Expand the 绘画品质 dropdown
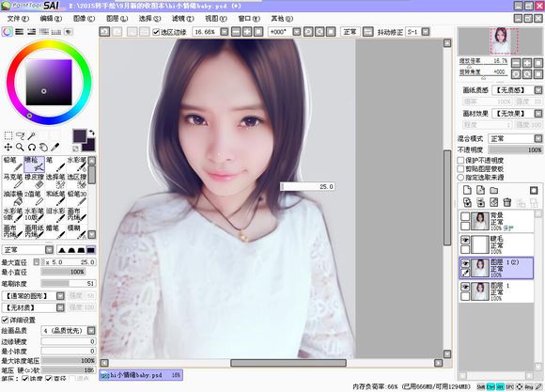 coord(68,331)
